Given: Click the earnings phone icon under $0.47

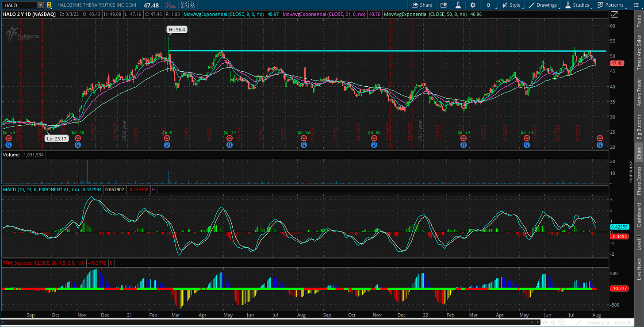Looking at the screenshot, I should click(526, 138).
